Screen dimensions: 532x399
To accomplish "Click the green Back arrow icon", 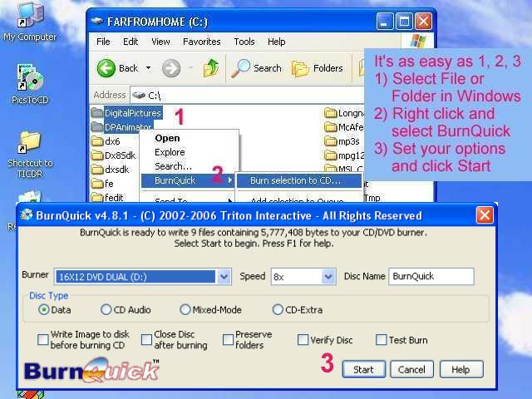I will (x=106, y=68).
